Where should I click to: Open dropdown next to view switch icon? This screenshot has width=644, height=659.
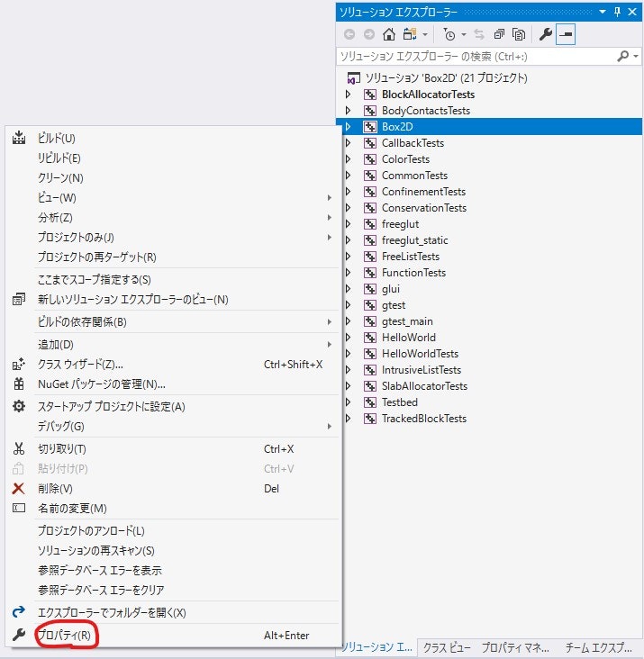pyautogui.click(x=425, y=35)
